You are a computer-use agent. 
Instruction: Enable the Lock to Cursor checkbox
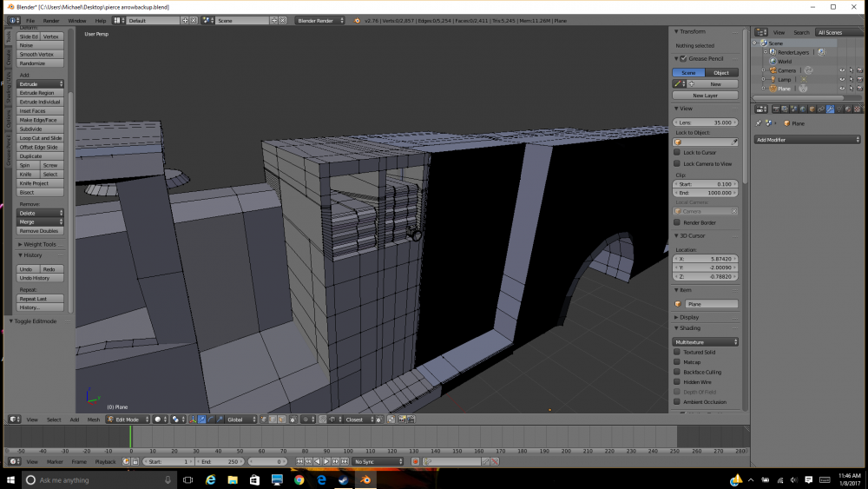(678, 153)
